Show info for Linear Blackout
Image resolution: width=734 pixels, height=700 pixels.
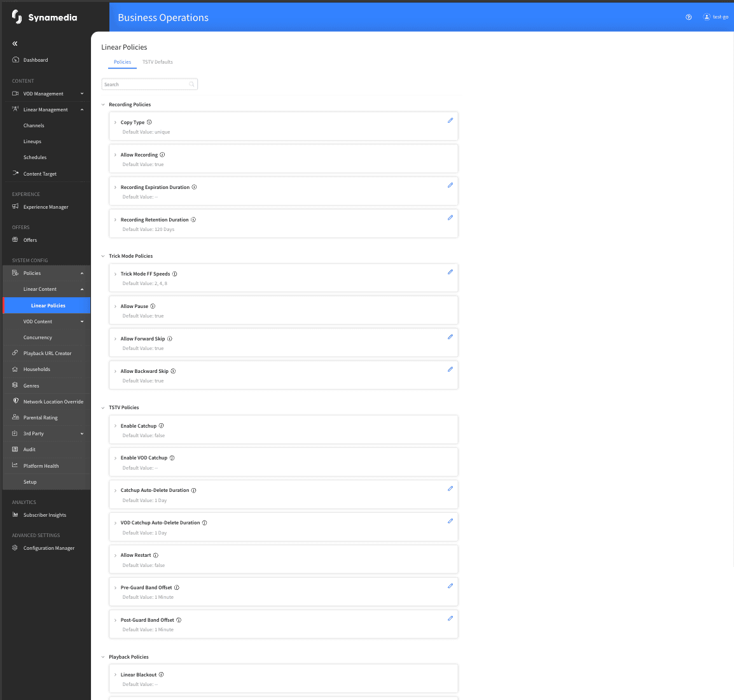point(161,675)
